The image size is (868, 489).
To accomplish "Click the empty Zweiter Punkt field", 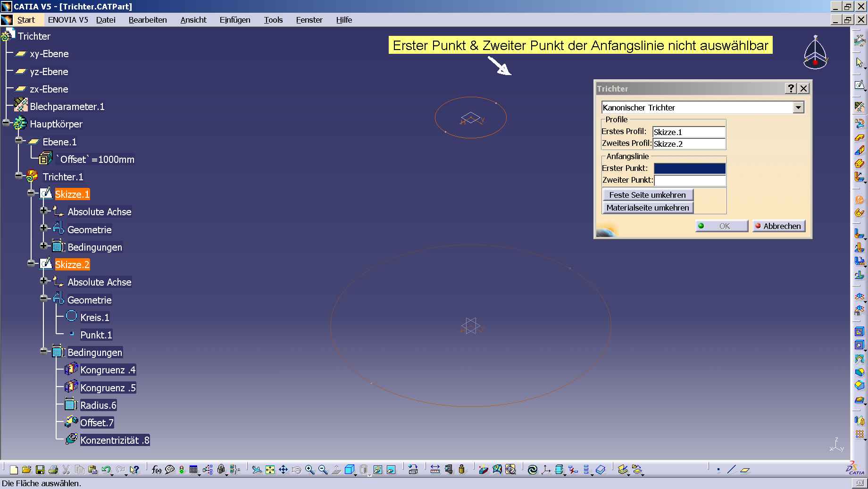I will tap(690, 180).
